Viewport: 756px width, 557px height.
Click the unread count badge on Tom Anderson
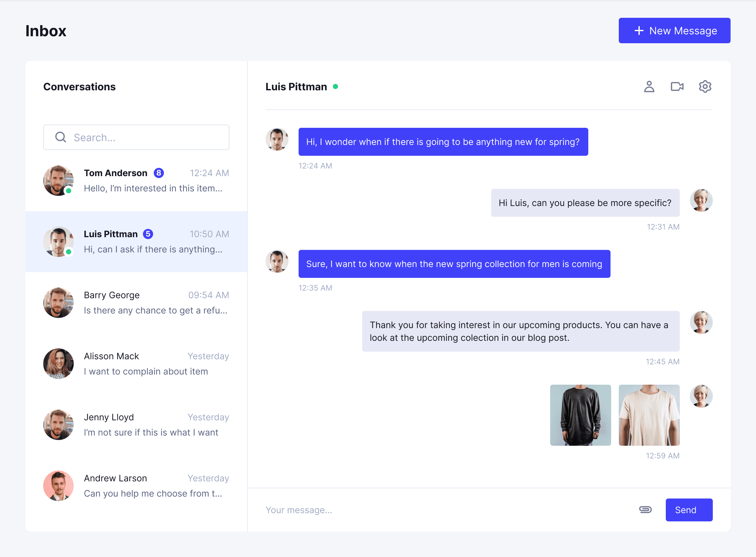click(x=159, y=173)
